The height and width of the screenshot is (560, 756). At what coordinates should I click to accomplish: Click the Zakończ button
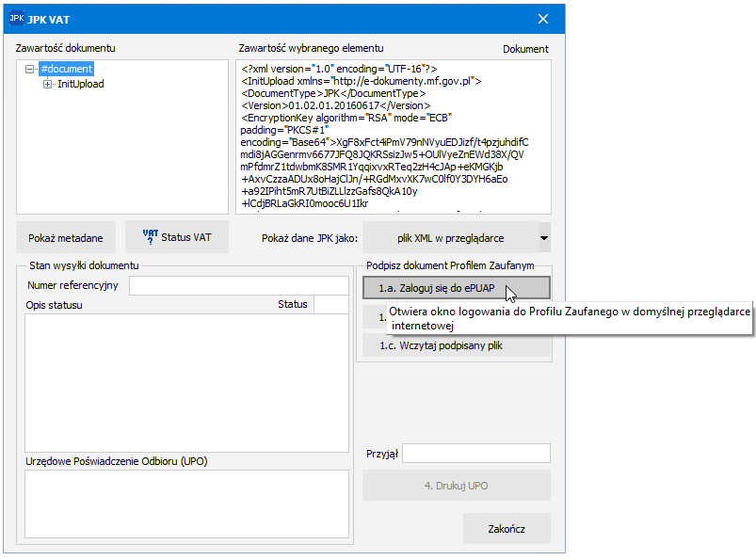[507, 529]
